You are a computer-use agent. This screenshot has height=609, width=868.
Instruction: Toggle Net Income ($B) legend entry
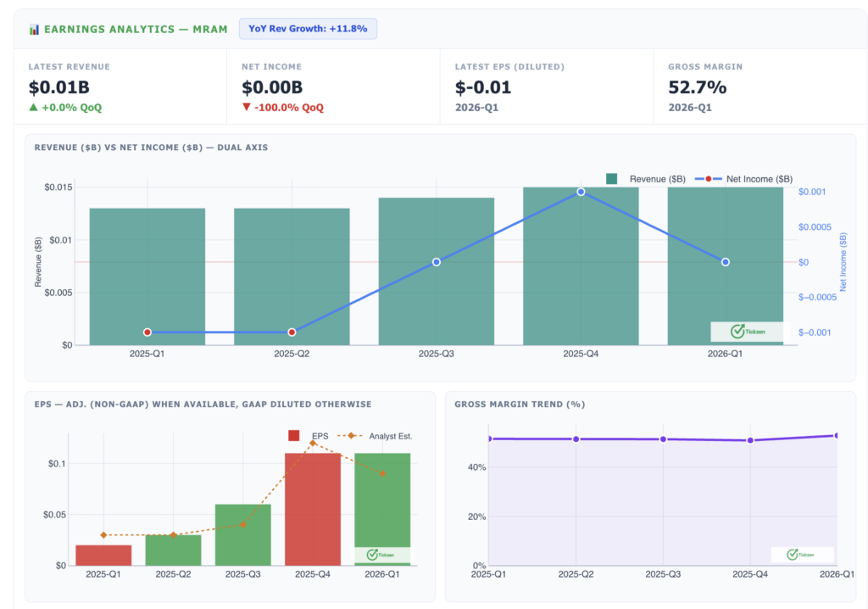(x=743, y=179)
